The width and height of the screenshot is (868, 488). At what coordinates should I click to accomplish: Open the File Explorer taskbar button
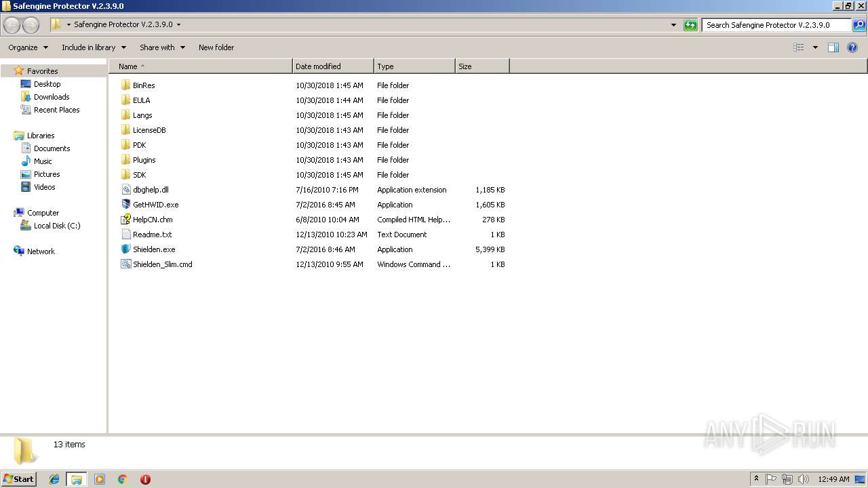(x=77, y=479)
